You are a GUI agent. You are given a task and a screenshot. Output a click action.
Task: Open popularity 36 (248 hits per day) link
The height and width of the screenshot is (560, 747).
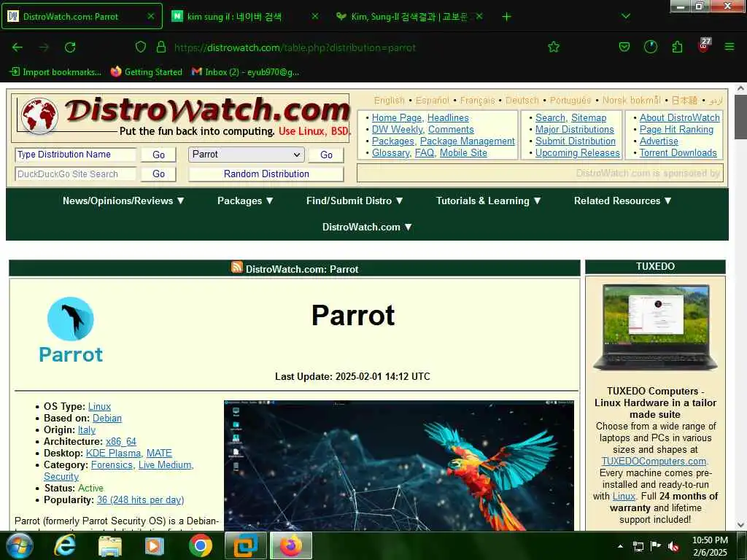click(x=141, y=500)
